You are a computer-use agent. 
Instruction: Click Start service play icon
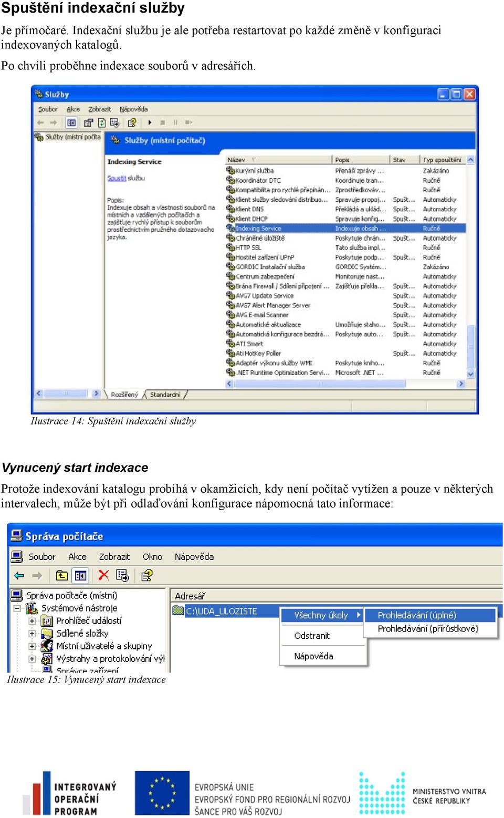(x=150, y=122)
